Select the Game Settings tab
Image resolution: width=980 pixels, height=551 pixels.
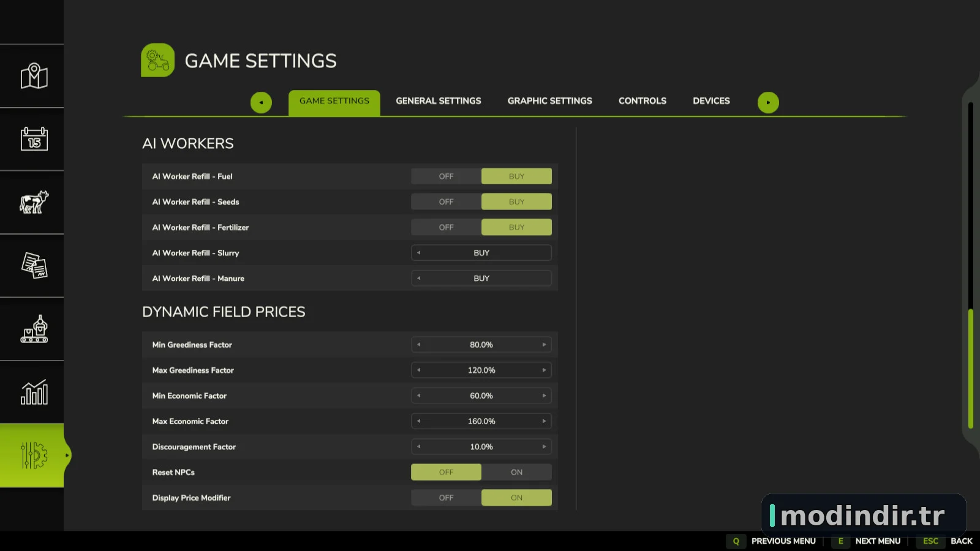coord(334,101)
